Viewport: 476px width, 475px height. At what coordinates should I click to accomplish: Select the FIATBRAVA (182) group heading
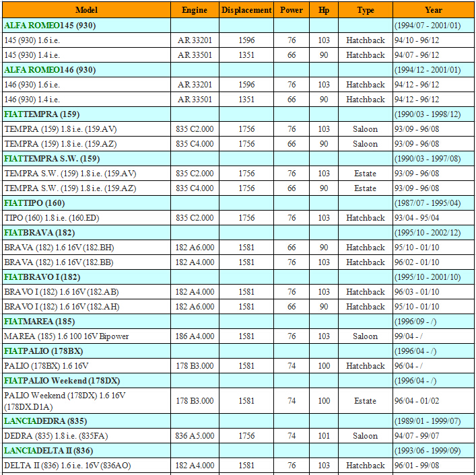(x=40, y=233)
